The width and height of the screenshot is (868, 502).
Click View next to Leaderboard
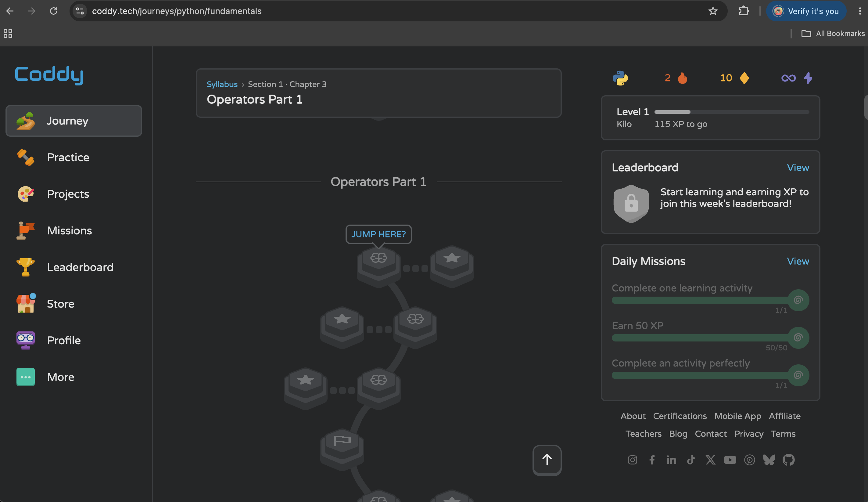(798, 168)
